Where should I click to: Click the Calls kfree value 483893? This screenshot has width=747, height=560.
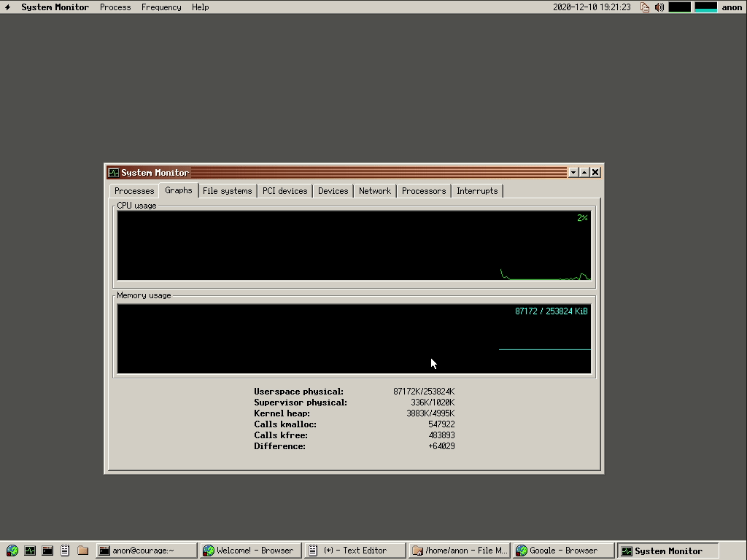[x=441, y=435]
